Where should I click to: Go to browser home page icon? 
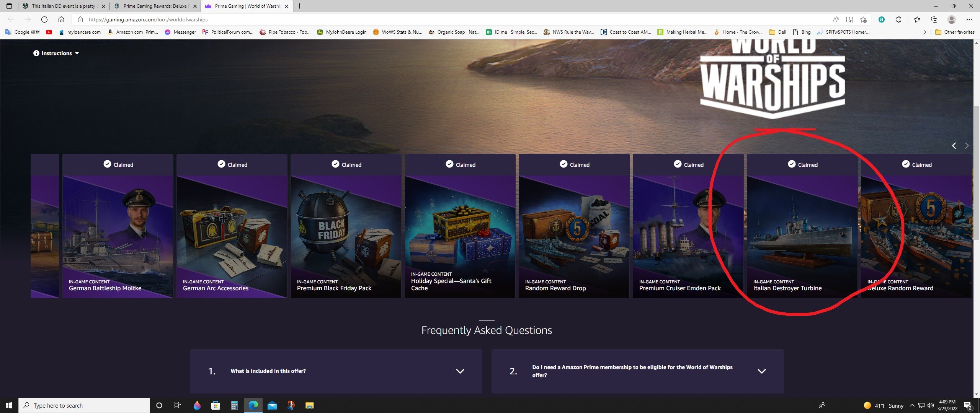(x=61, y=20)
